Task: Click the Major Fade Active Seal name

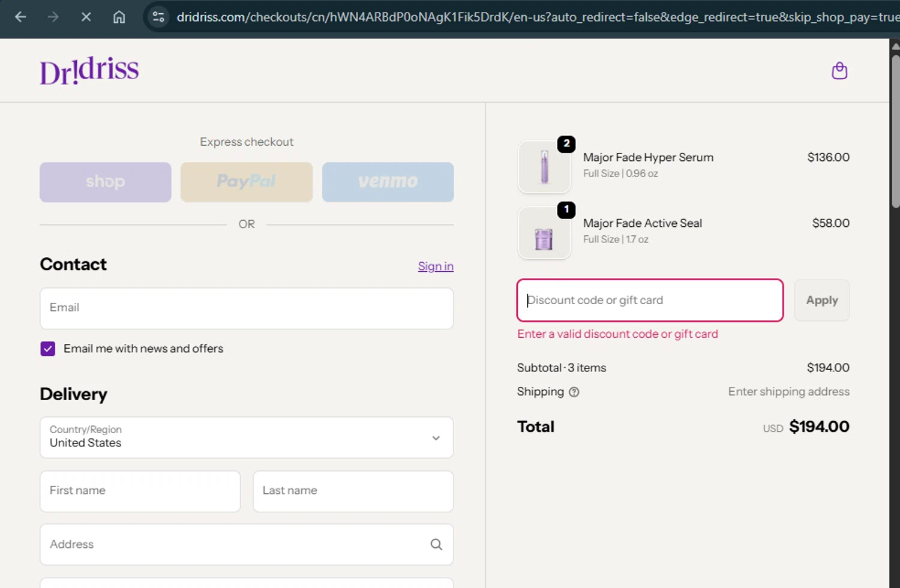Action: [642, 223]
